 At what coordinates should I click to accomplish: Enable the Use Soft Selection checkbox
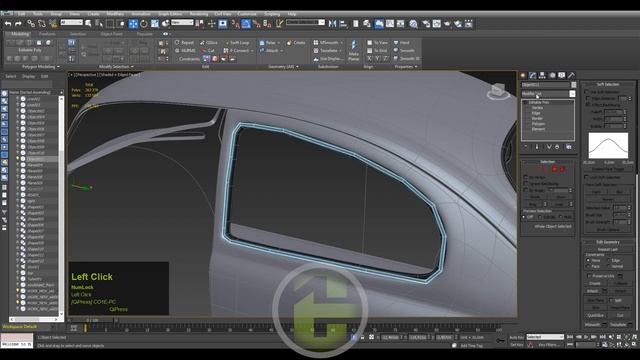pos(587,92)
